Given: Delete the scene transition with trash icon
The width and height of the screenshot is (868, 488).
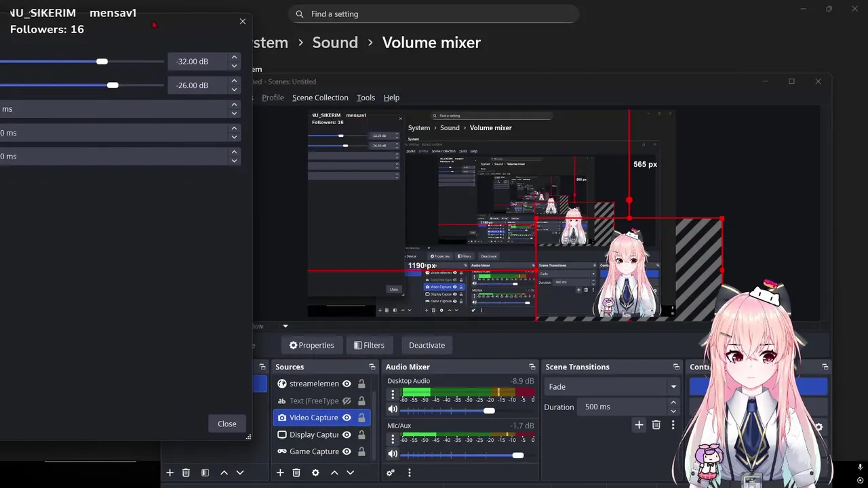Looking at the screenshot, I should click(x=656, y=425).
